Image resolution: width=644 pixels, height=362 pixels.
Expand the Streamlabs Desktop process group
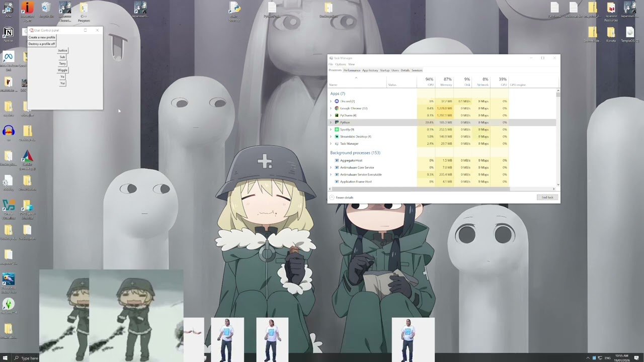(331, 136)
